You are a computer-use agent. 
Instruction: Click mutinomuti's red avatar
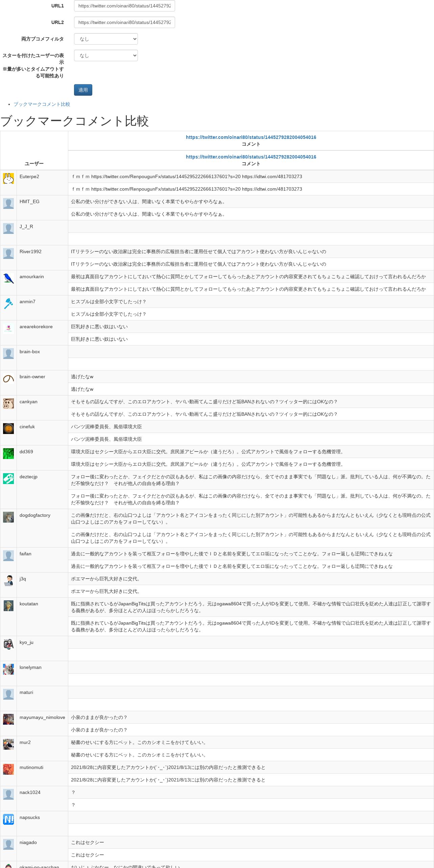[x=8, y=769]
